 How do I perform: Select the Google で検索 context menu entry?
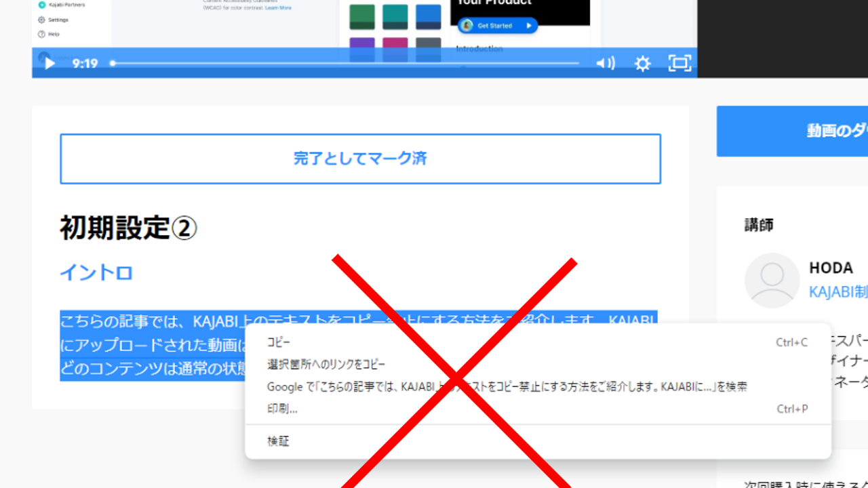click(x=538, y=387)
